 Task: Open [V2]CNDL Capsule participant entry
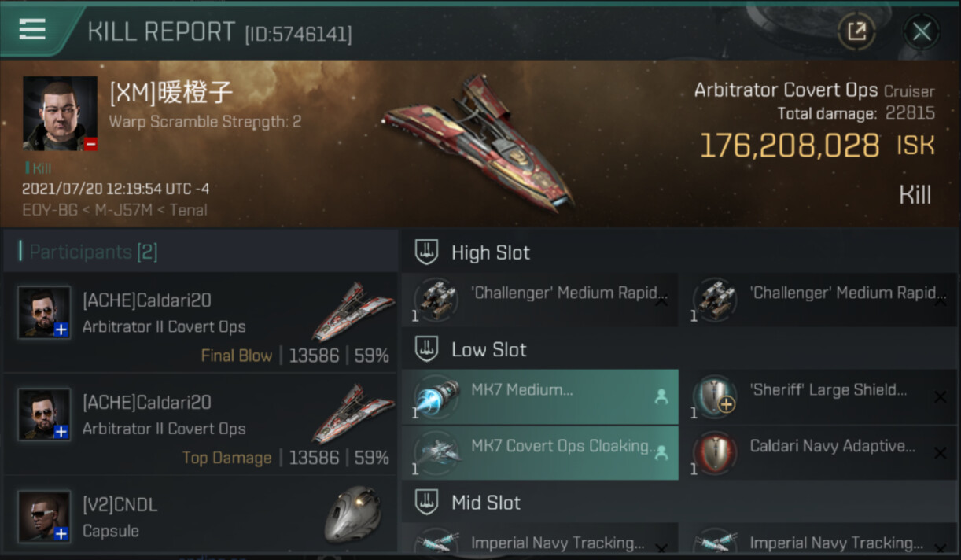201,518
